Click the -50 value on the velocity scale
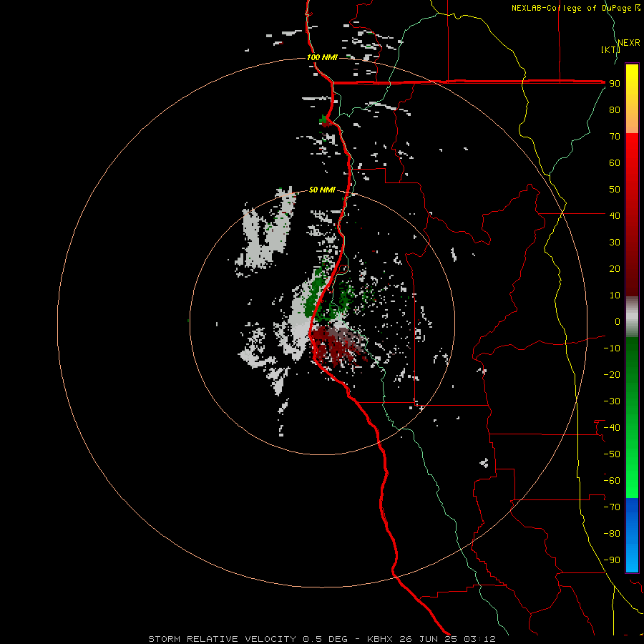This screenshot has height=644, width=644. (612, 454)
